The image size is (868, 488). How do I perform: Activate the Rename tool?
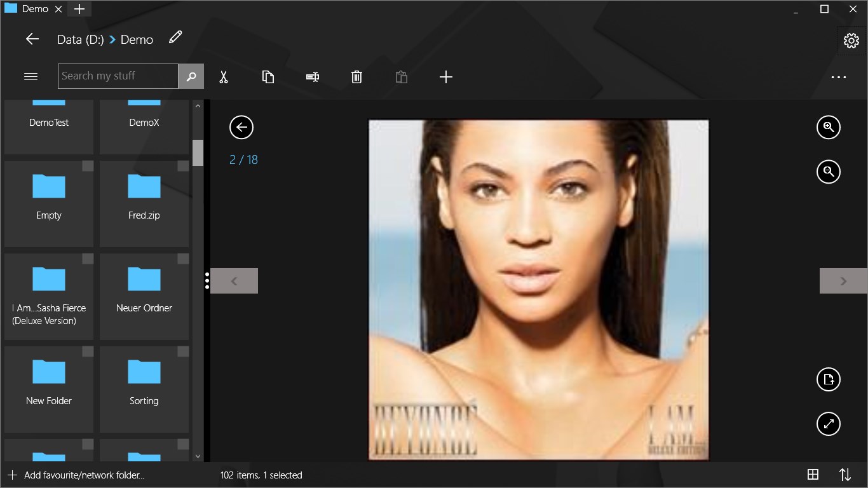tap(312, 76)
